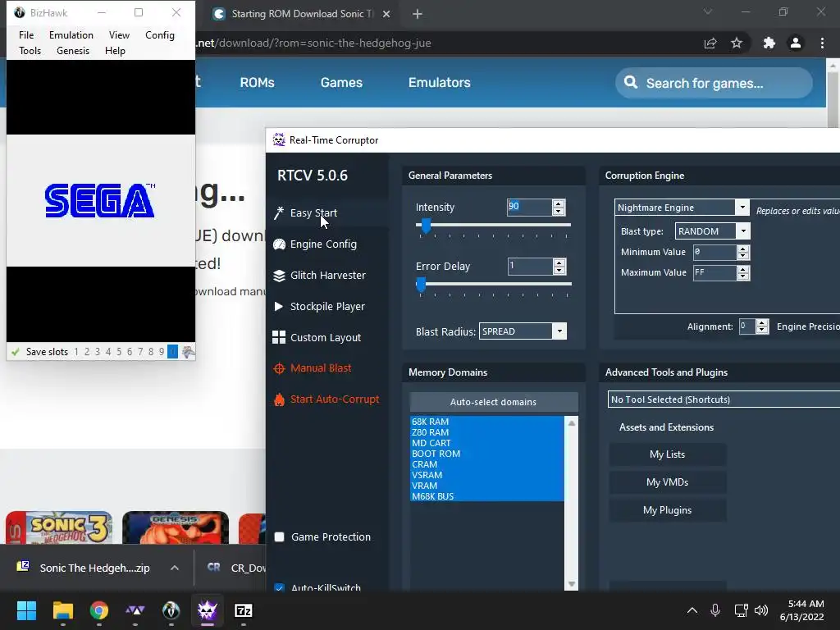Click the microphone tray icon

(714, 610)
